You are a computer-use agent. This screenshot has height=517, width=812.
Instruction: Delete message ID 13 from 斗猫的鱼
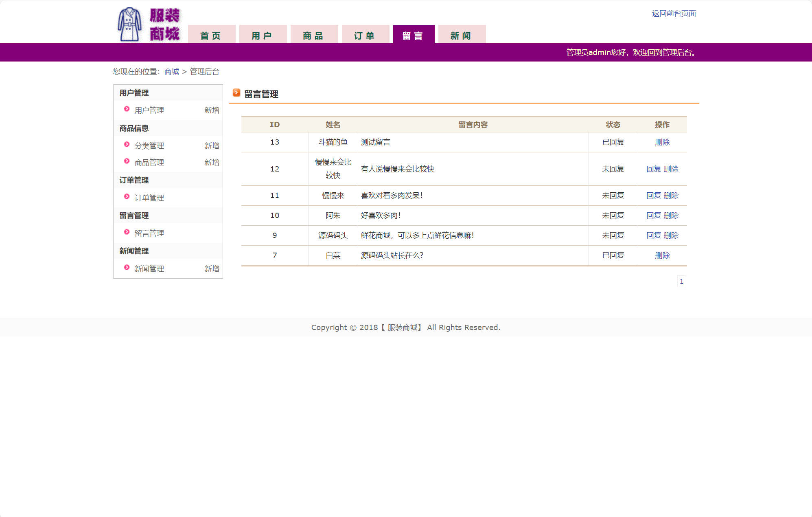(662, 142)
